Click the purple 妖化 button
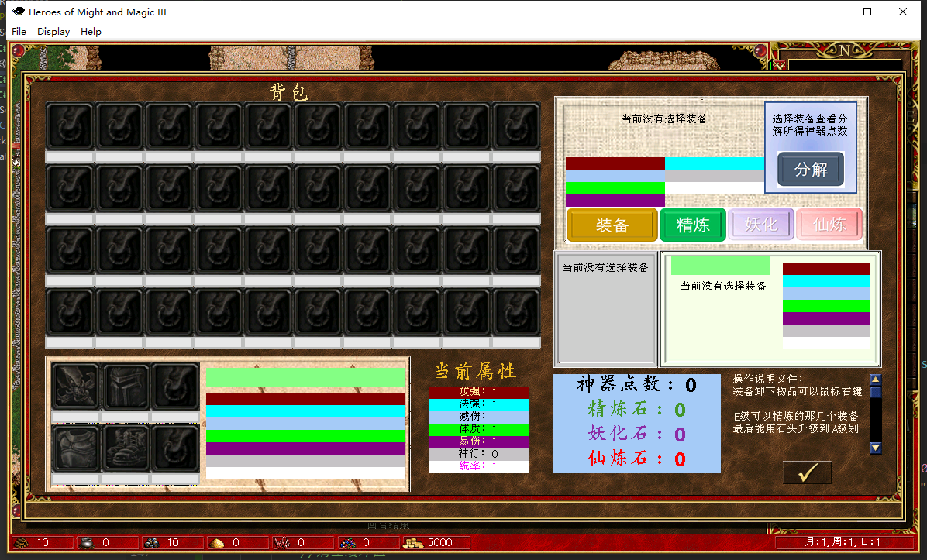 (761, 225)
